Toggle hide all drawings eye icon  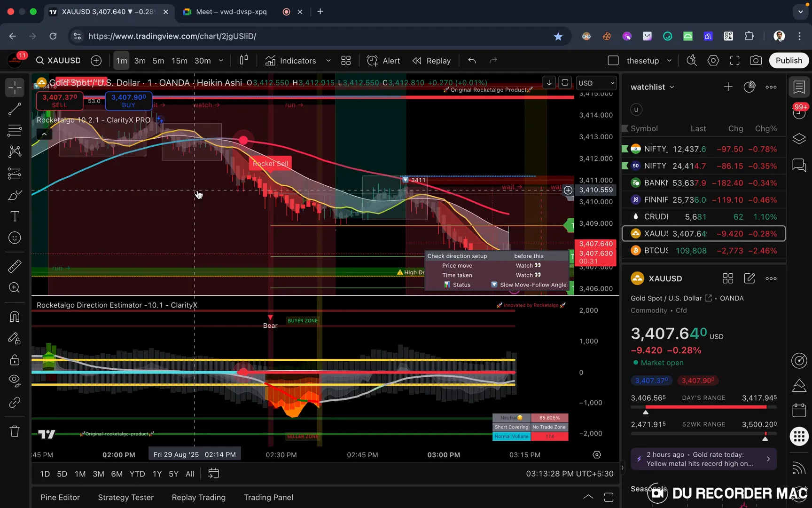tap(15, 381)
